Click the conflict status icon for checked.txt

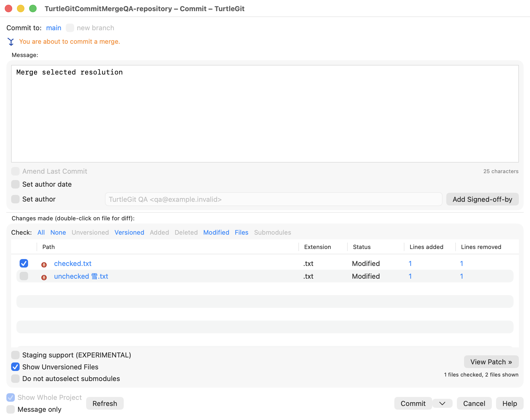point(44,264)
